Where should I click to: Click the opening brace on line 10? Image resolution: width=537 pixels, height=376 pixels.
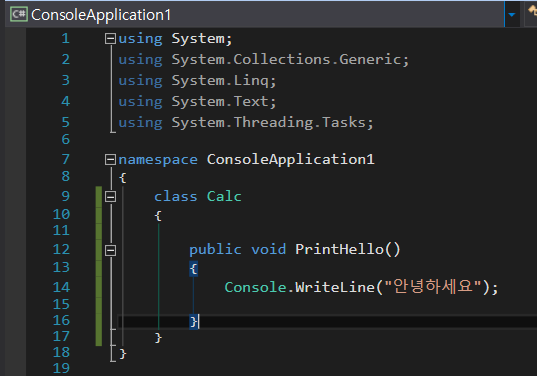click(x=158, y=216)
